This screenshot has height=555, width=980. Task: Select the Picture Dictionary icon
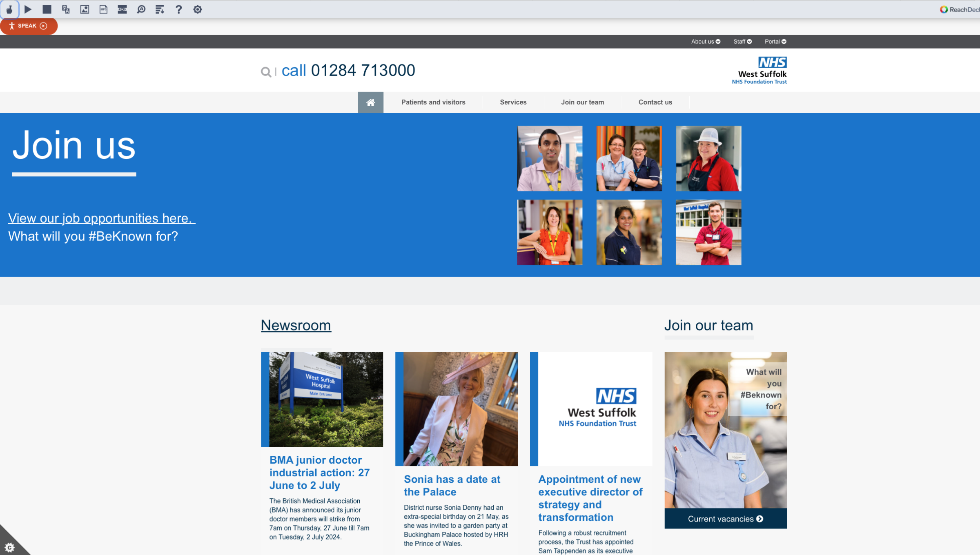click(85, 9)
